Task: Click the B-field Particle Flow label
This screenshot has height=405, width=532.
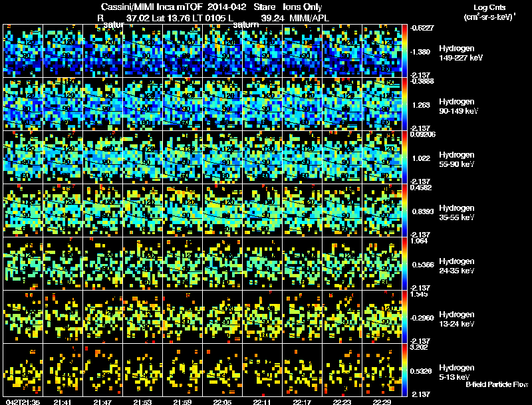Action: (497, 384)
